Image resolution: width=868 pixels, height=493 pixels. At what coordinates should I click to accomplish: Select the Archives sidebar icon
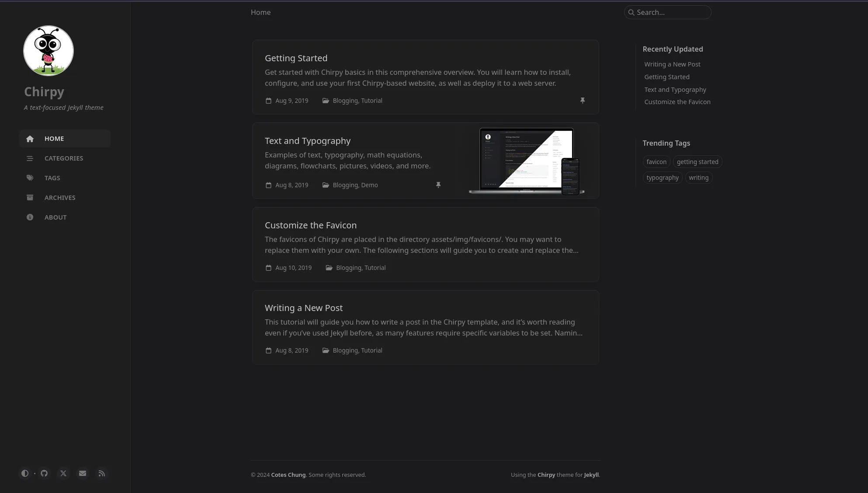[x=30, y=197]
